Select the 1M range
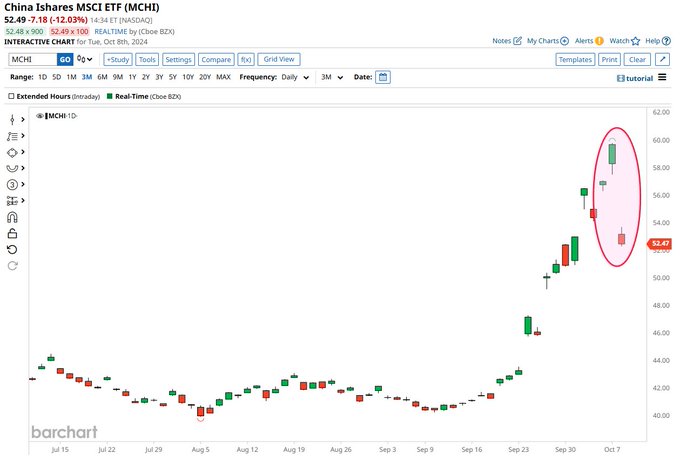The image size is (680, 461). [72, 77]
